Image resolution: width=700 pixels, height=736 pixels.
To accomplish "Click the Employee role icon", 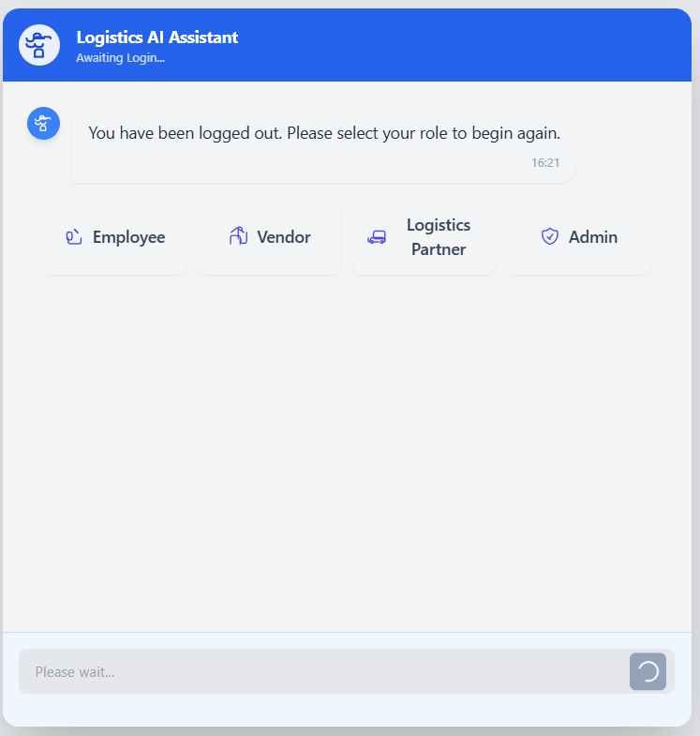I will [x=74, y=237].
